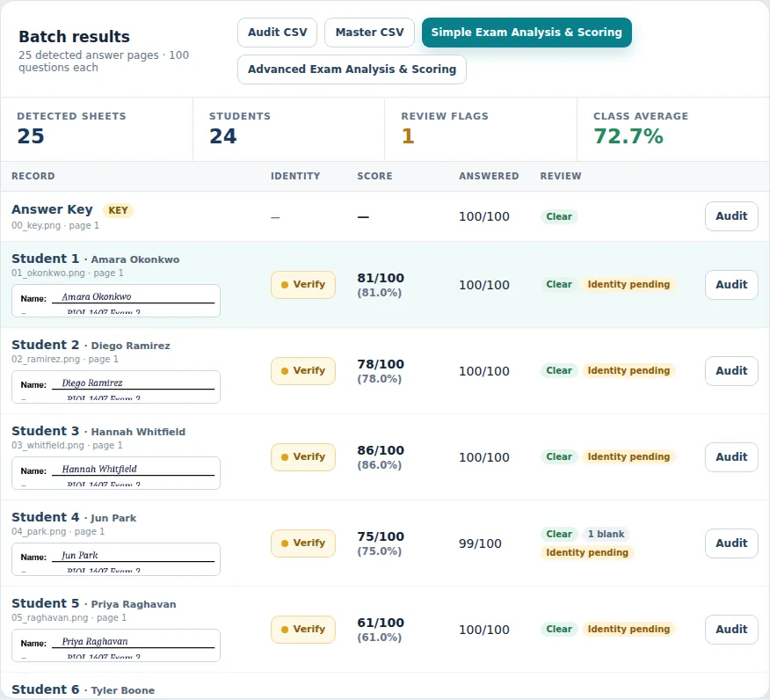This screenshot has width=770, height=700.
Task: Open Jun Park's Audit view
Action: click(731, 543)
